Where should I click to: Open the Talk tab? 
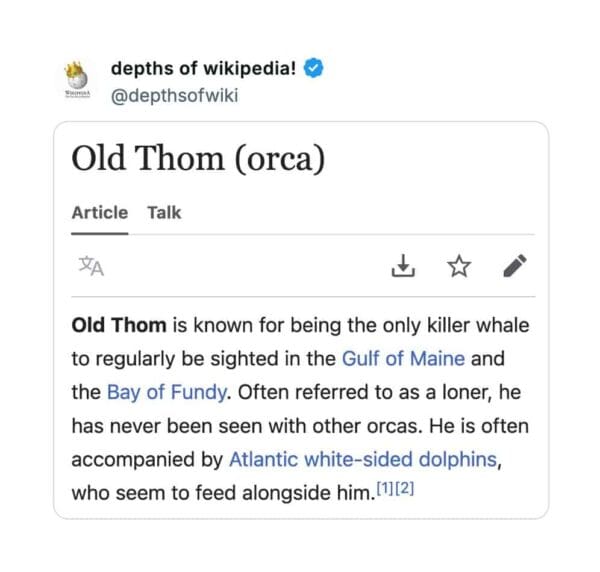pyautogui.click(x=164, y=212)
